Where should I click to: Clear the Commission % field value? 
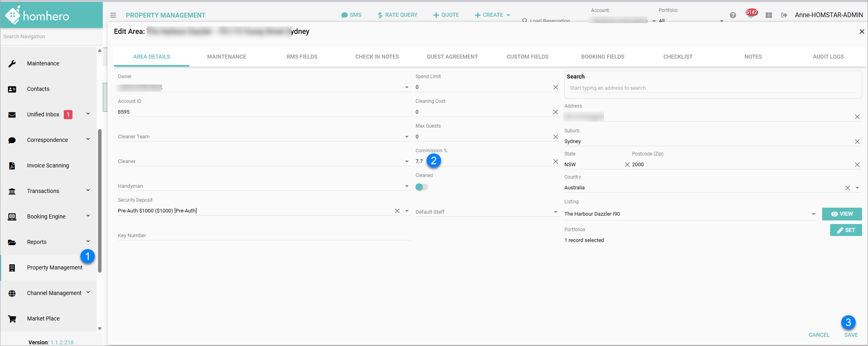click(555, 161)
